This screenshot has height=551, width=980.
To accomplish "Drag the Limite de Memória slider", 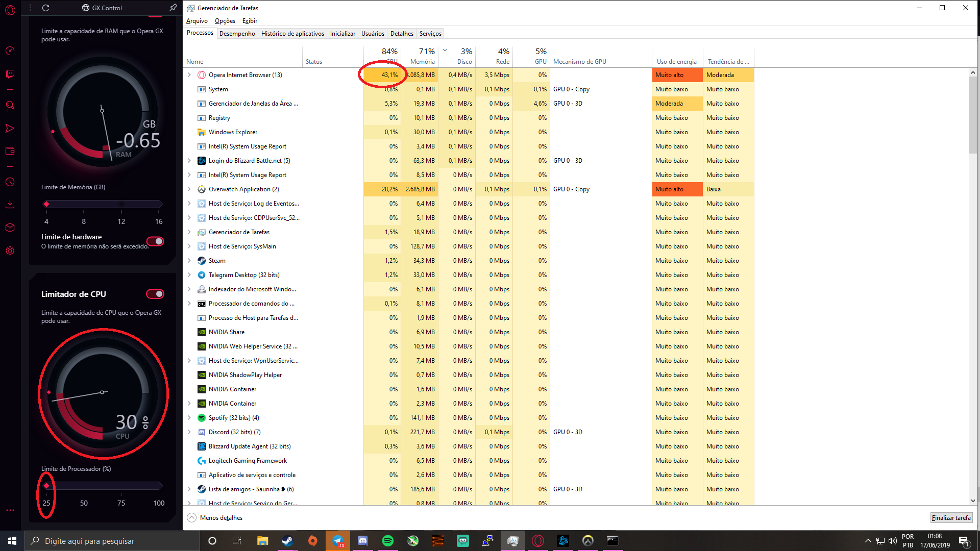I will pyautogui.click(x=46, y=204).
